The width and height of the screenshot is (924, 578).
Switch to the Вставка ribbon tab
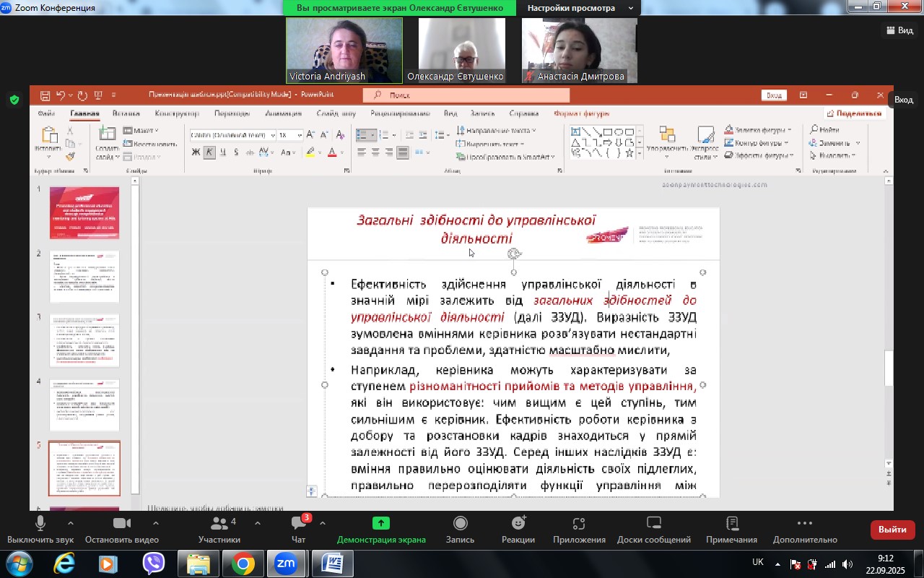126,113
